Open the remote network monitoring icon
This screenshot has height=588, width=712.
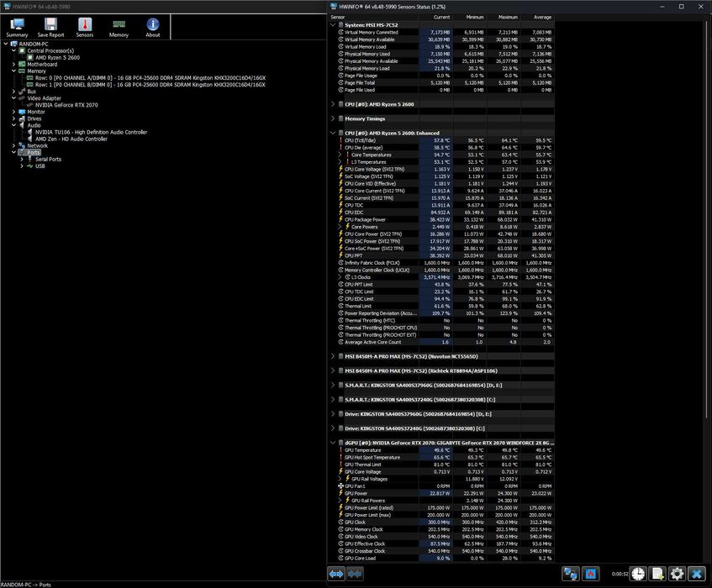point(570,574)
